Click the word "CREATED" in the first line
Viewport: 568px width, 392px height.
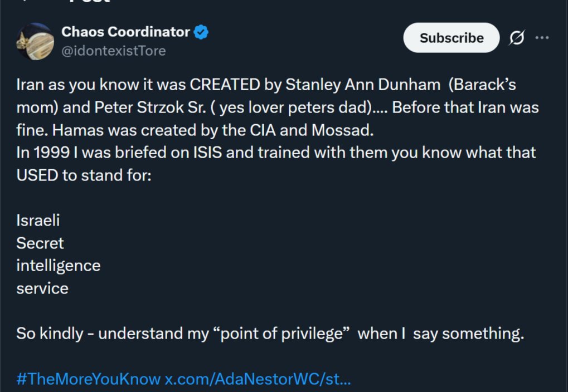[x=225, y=85]
